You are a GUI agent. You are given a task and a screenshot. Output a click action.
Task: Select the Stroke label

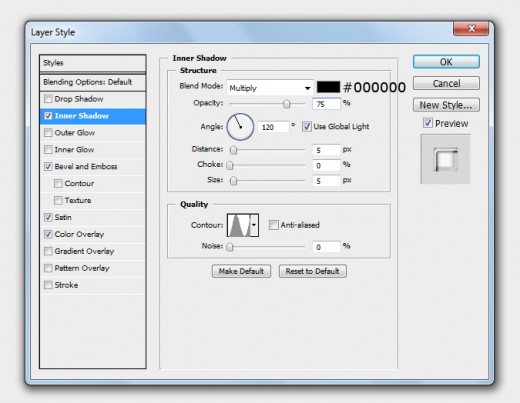(x=66, y=285)
